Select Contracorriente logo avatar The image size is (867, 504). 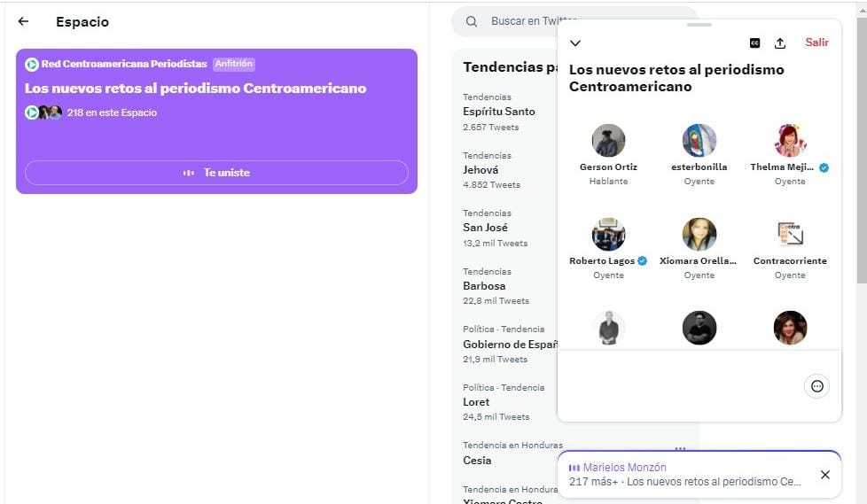click(x=790, y=235)
